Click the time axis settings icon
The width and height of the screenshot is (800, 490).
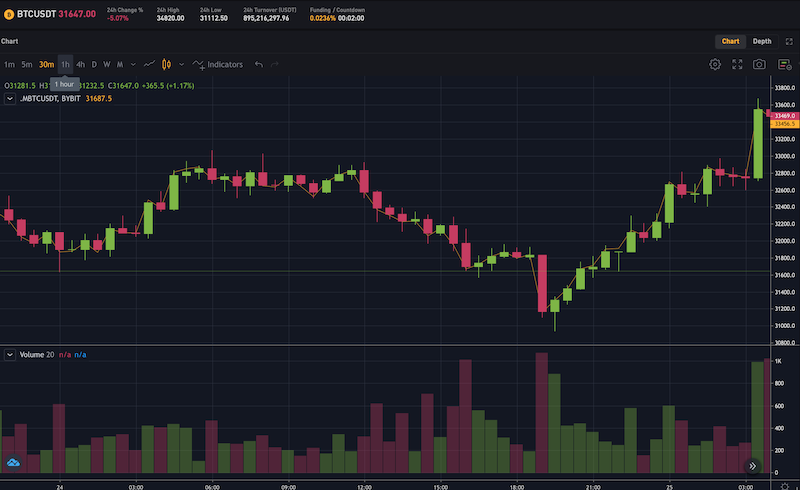[783, 484]
